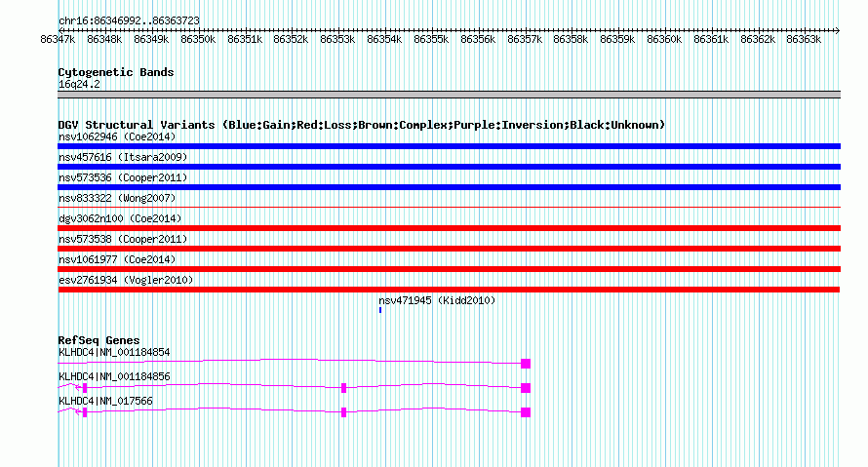868x467 pixels.
Task: Click the 86358k ruler label
Action: click(x=571, y=40)
